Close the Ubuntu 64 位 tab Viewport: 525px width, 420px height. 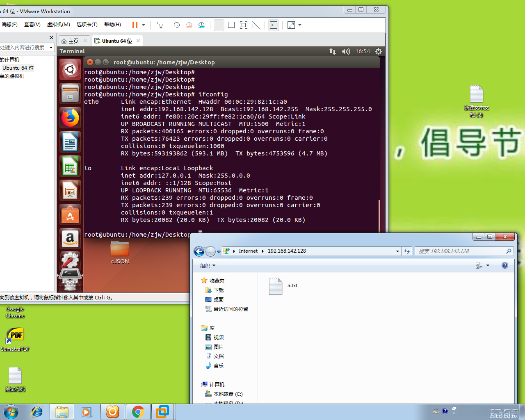138,41
